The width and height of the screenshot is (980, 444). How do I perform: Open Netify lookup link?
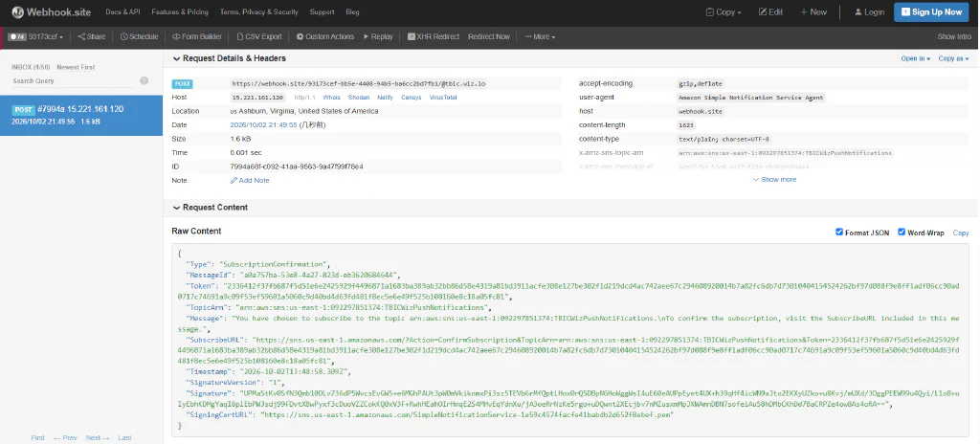tap(385, 98)
